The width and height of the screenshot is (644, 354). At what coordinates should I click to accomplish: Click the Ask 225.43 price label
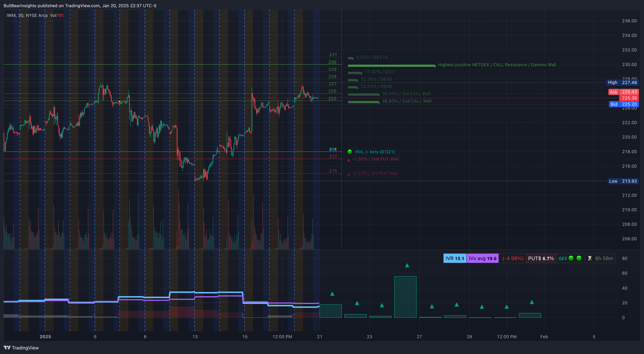pyautogui.click(x=623, y=92)
